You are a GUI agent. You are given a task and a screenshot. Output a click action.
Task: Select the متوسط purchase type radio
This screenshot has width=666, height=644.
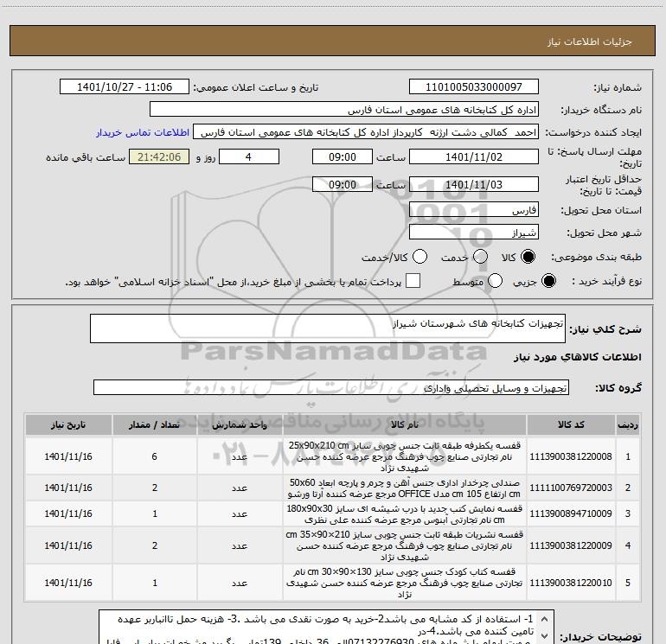(x=496, y=281)
